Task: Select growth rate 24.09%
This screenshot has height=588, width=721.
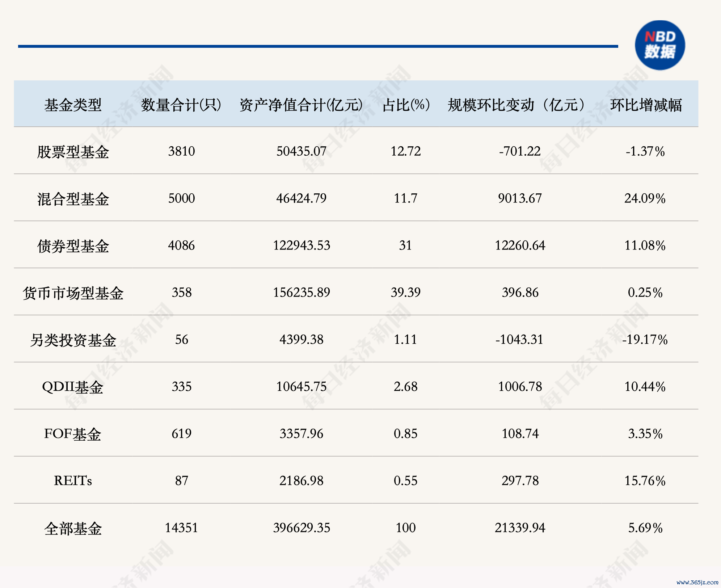Action: (645, 198)
